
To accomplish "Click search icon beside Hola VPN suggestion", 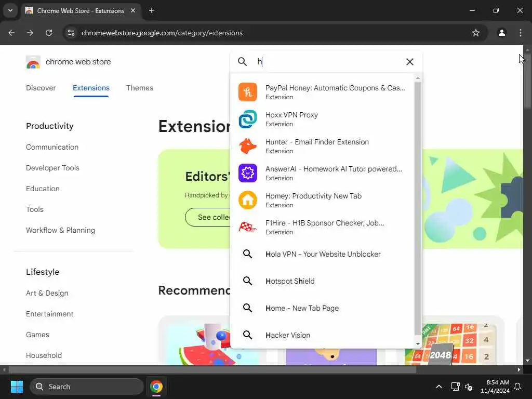I will [x=248, y=254].
